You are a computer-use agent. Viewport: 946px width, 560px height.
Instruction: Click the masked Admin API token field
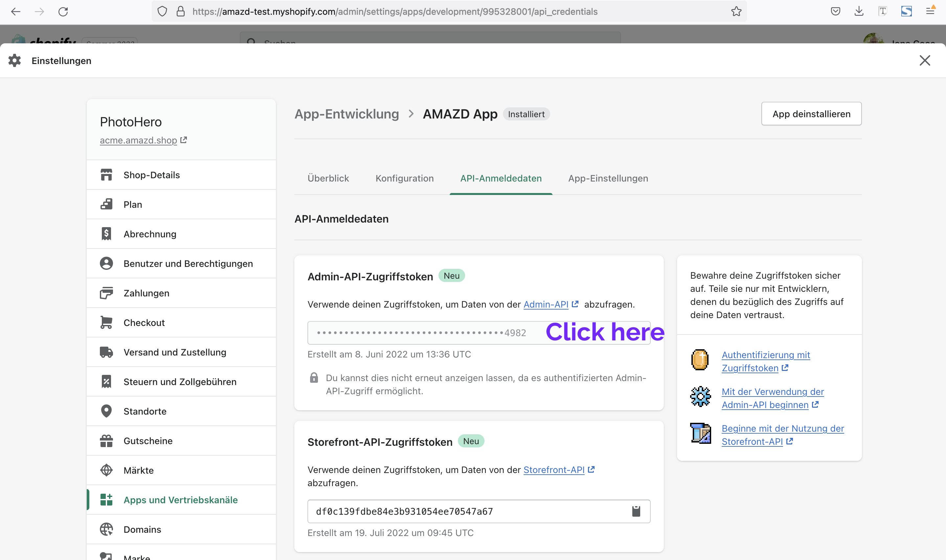[479, 333]
